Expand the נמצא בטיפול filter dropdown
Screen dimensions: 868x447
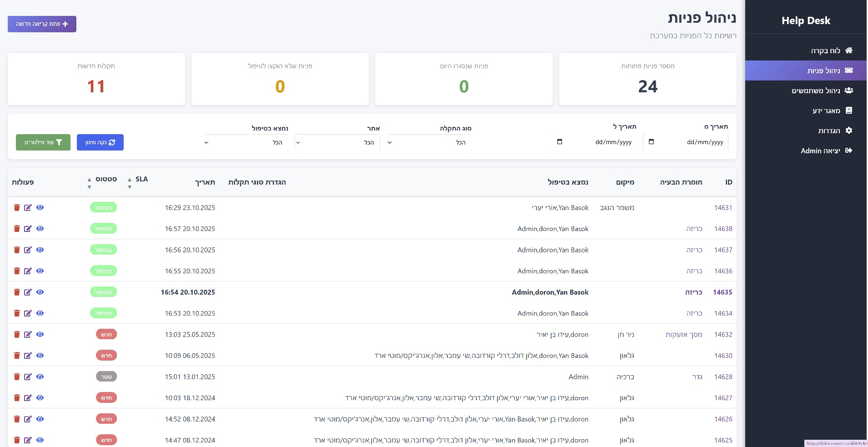[x=246, y=142]
